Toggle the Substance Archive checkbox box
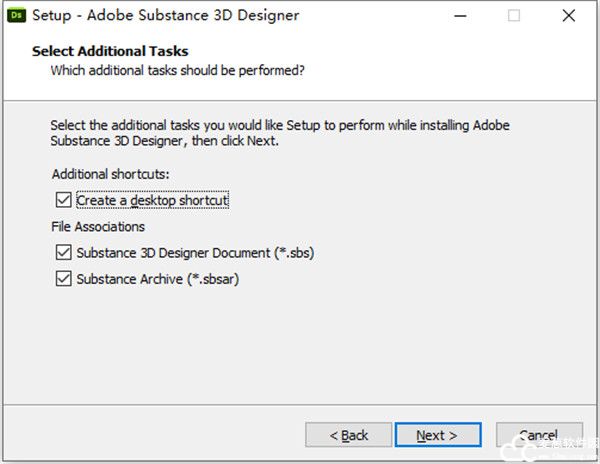Viewport: 600px width, 464px height. click(x=64, y=279)
